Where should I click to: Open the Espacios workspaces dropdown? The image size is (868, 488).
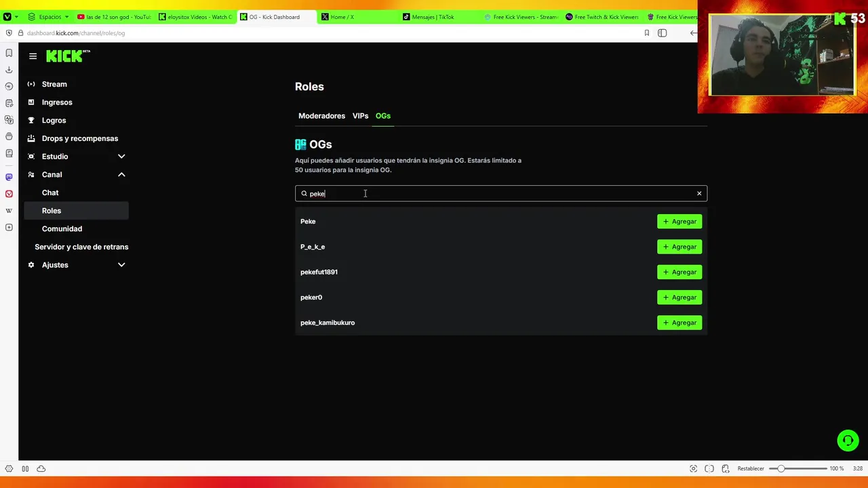(x=49, y=16)
